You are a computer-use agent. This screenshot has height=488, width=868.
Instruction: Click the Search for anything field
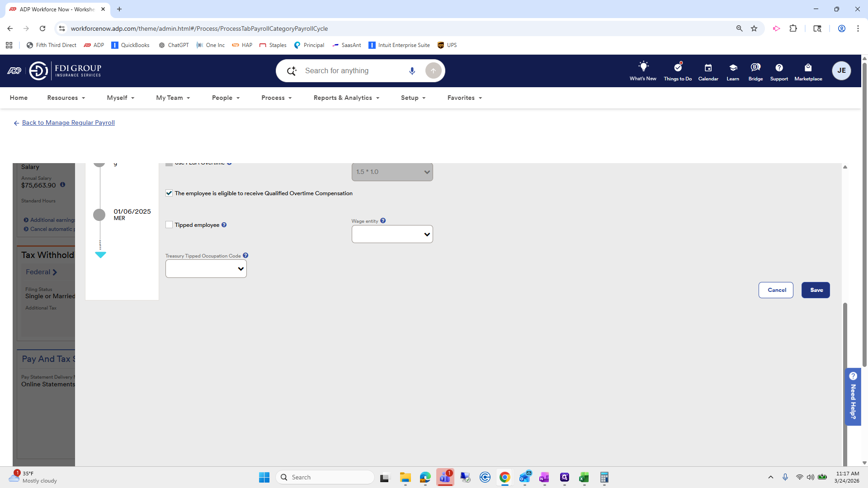click(x=350, y=71)
